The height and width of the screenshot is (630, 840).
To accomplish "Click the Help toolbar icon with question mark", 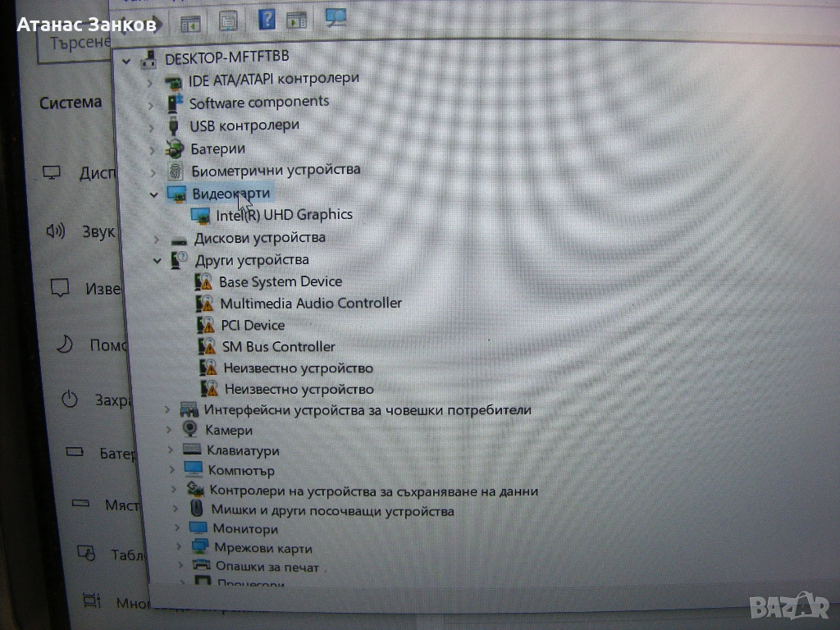I will pyautogui.click(x=267, y=19).
